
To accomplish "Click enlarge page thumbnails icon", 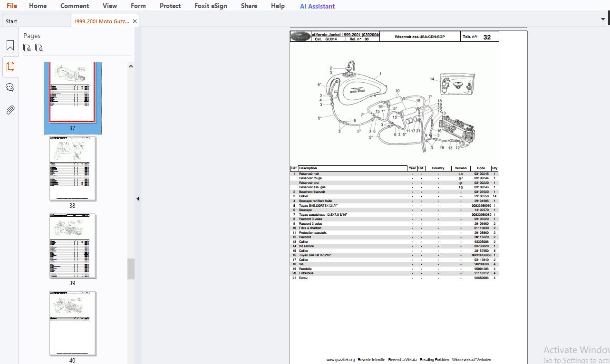I will [27, 48].
